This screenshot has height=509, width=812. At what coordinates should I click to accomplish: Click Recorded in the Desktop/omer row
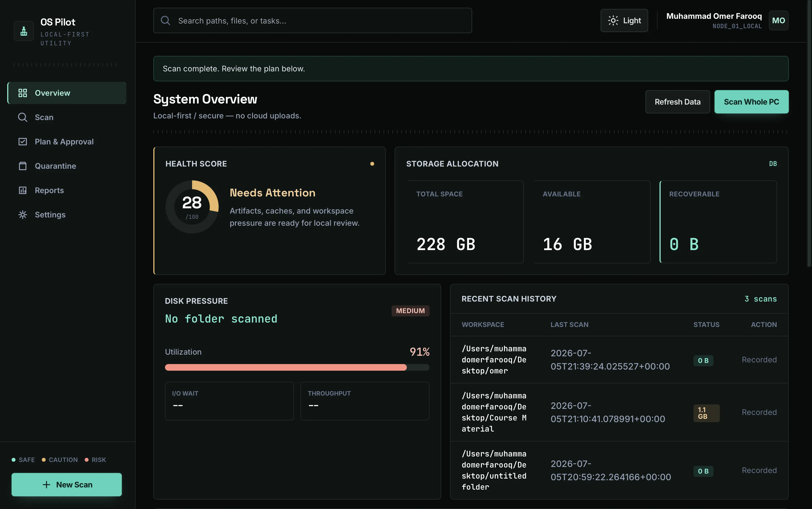(x=759, y=360)
